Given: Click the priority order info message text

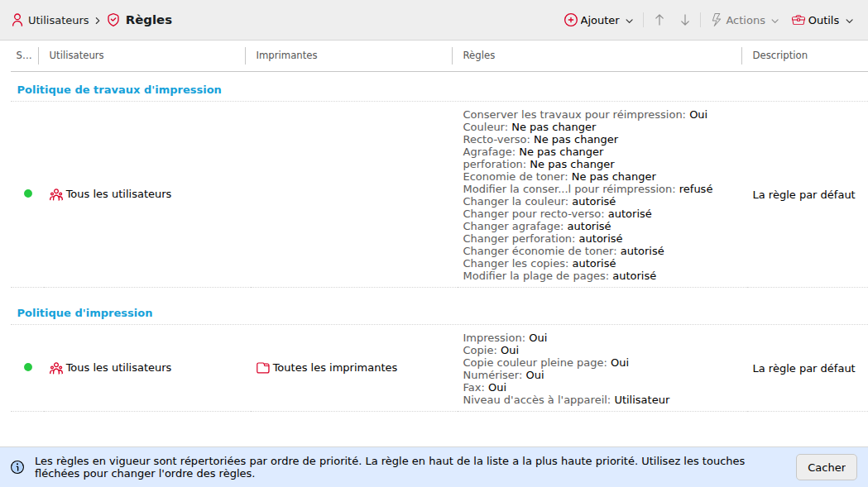Looking at the screenshot, I should pyautogui.click(x=390, y=467).
